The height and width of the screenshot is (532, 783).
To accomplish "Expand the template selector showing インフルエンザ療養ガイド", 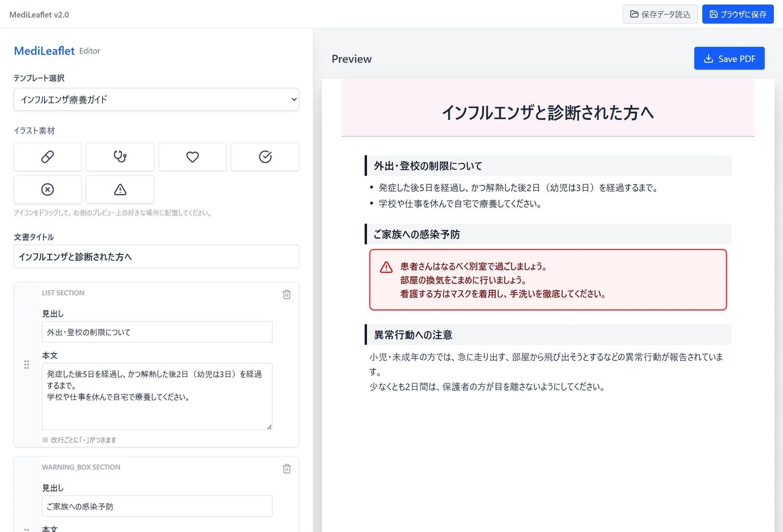I will coord(156,99).
